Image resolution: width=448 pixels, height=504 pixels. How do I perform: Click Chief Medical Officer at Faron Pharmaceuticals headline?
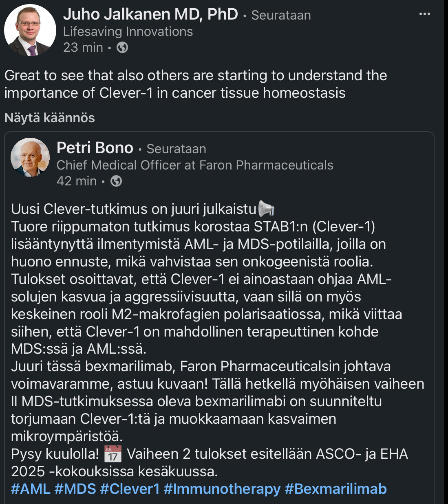coord(195,165)
